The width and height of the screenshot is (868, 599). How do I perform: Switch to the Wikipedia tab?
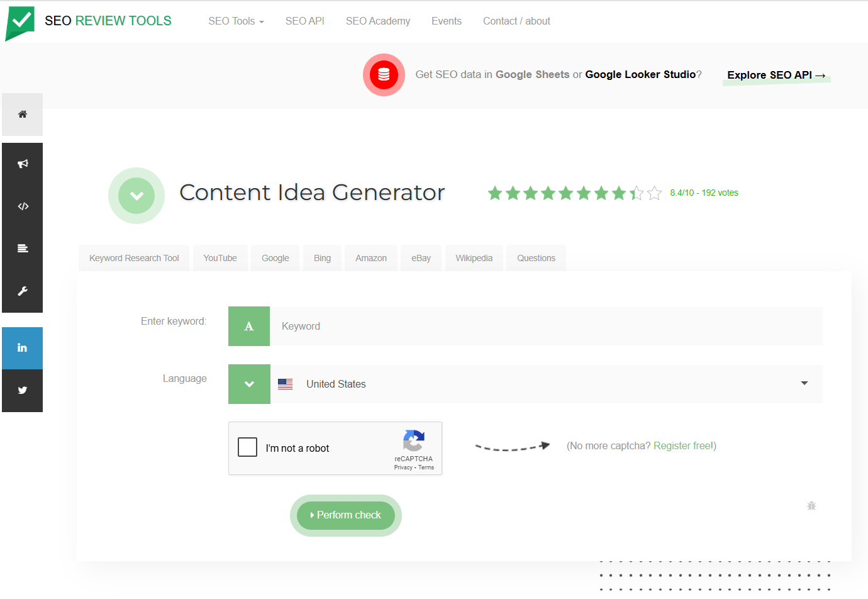point(474,258)
